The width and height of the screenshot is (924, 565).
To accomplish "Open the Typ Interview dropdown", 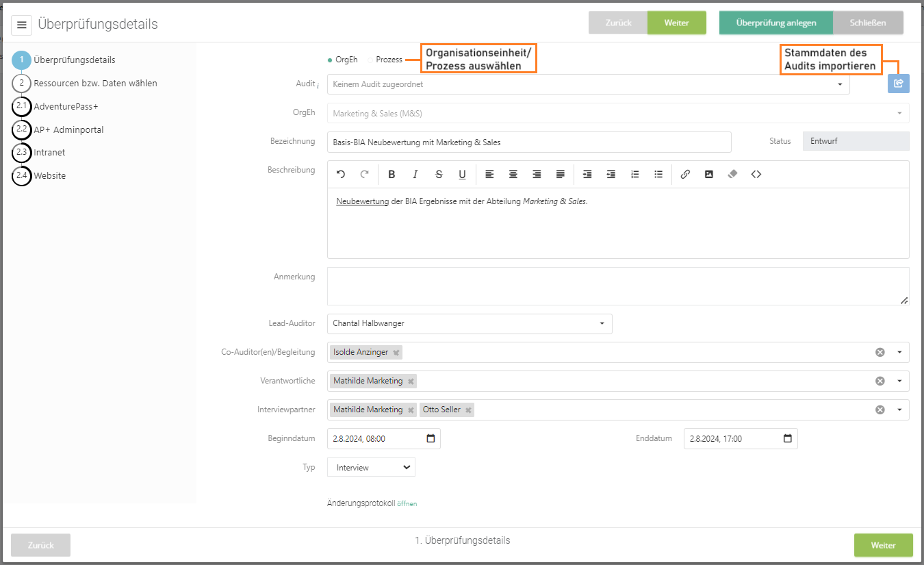I will pyautogui.click(x=371, y=467).
